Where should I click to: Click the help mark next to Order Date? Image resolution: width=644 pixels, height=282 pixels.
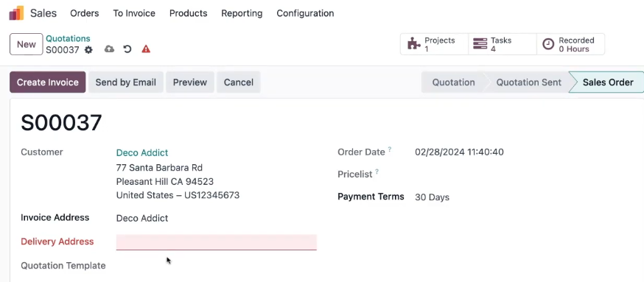tap(390, 149)
